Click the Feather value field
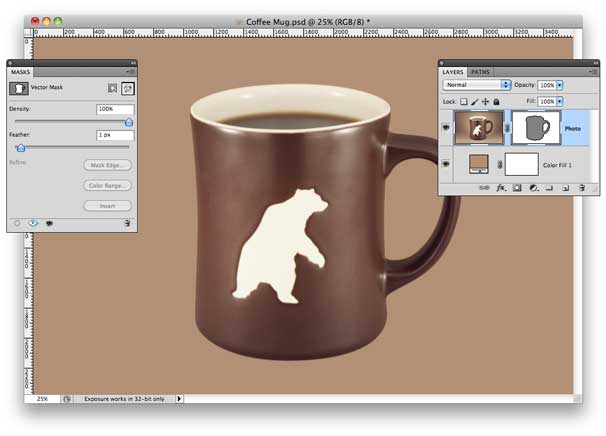The width and height of the screenshot is (606, 436). (115, 135)
